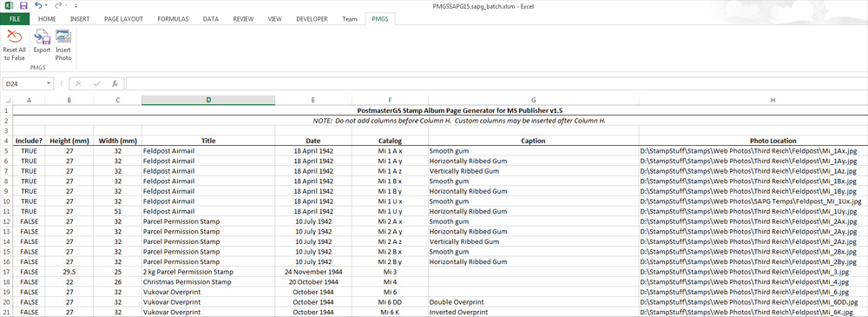The height and width of the screenshot is (317, 868).
Task: Click into the formula bar input area
Action: point(496,83)
